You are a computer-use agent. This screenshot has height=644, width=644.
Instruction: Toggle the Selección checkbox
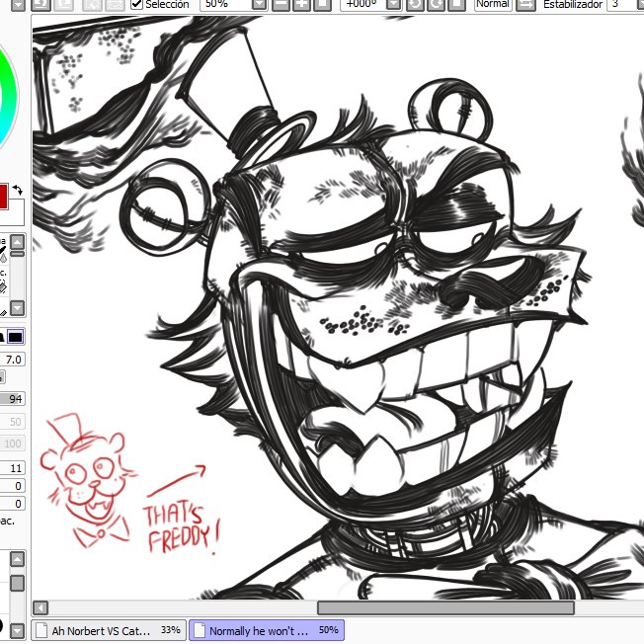pos(136,5)
